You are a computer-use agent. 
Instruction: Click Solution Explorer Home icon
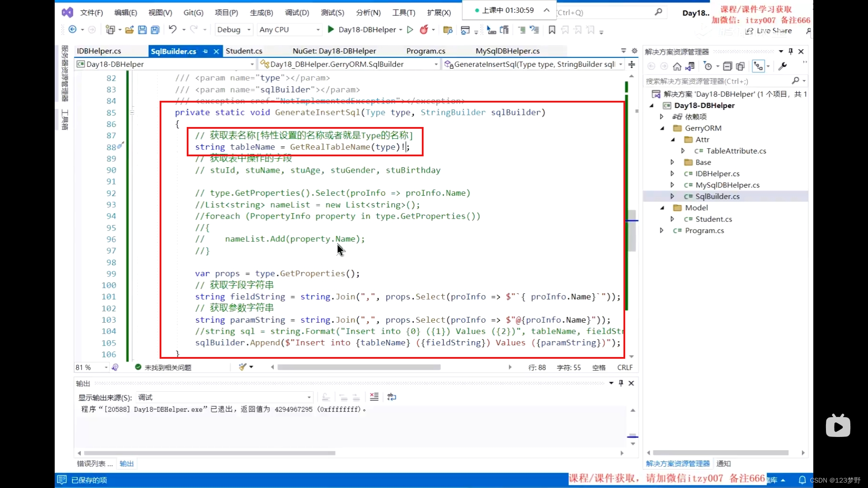pos(677,66)
